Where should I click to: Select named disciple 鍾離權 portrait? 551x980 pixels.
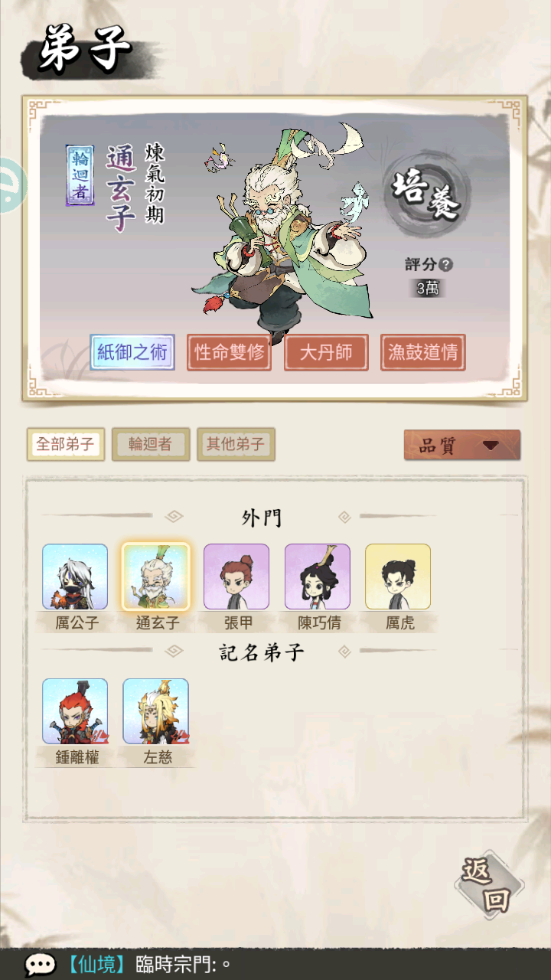pos(75,711)
